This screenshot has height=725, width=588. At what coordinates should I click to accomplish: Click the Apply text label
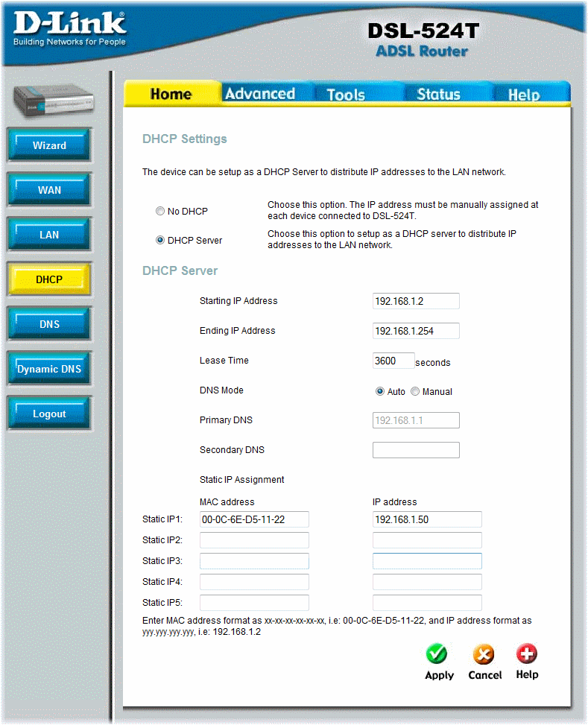click(439, 676)
